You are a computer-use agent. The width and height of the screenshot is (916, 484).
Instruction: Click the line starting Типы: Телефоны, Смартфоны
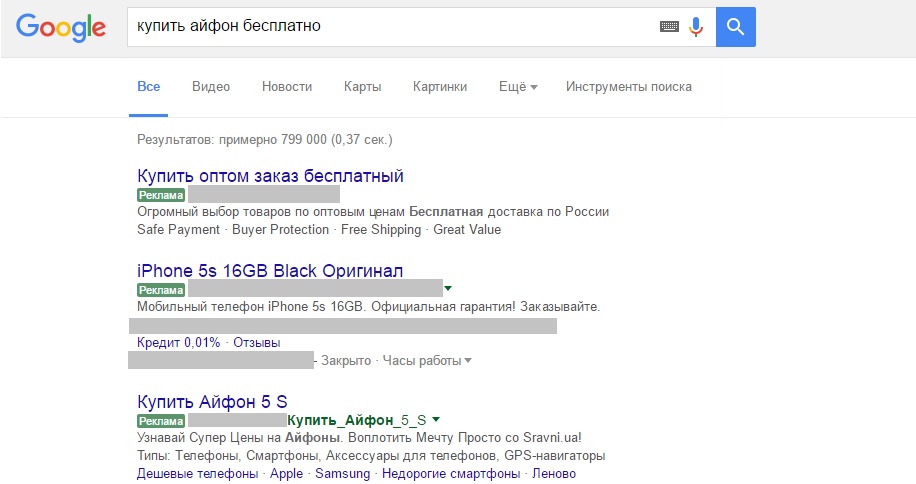point(371,455)
